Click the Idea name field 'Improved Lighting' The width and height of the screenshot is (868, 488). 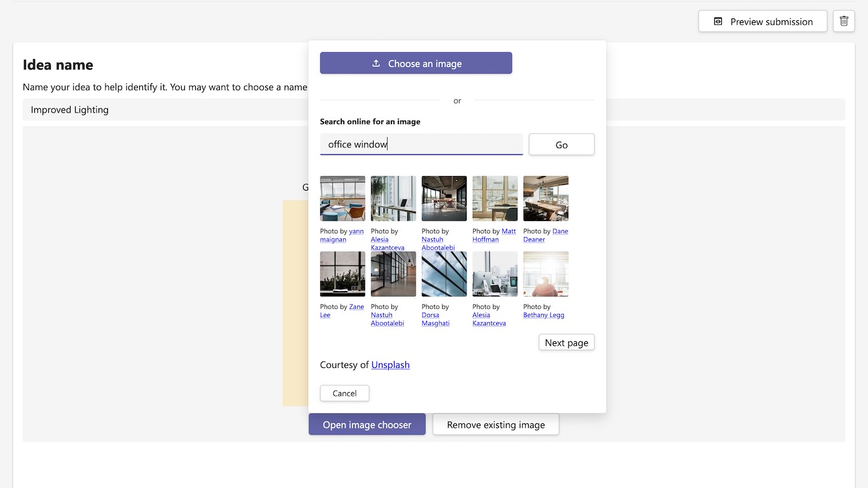click(434, 109)
